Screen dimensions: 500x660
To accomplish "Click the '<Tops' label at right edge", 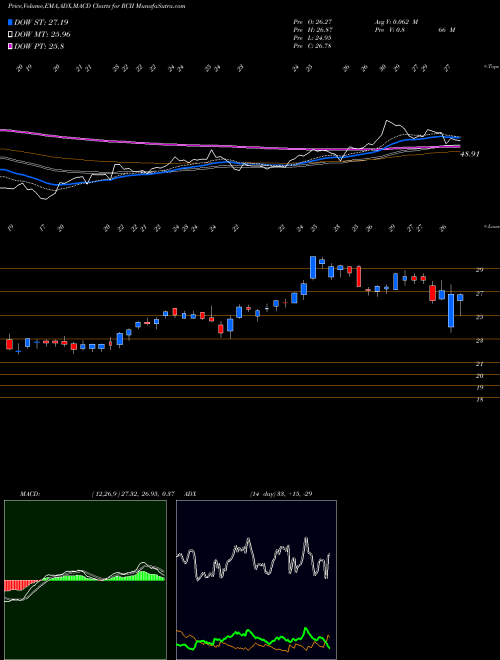I will point(491,67).
